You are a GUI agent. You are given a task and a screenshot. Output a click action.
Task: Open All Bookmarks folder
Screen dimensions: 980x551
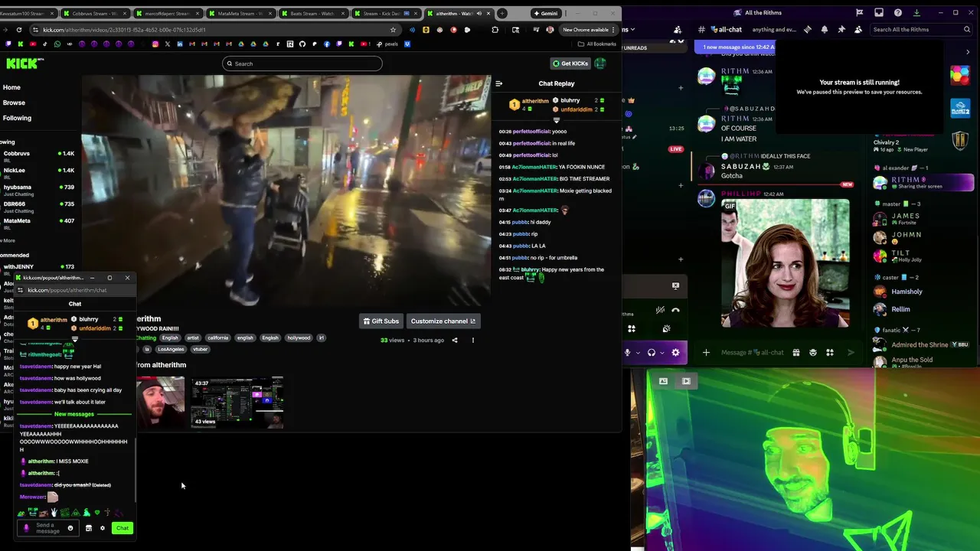point(597,44)
